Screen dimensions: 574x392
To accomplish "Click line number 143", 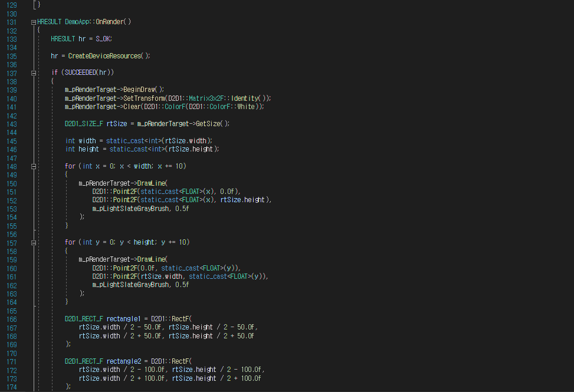I will coord(12,124).
